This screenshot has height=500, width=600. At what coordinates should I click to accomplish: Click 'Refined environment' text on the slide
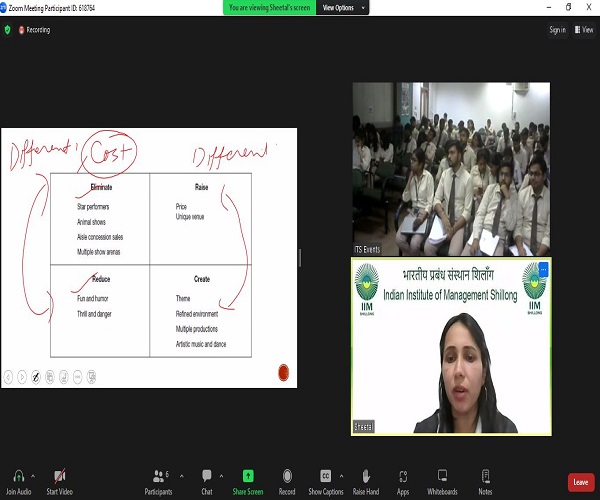click(x=197, y=314)
